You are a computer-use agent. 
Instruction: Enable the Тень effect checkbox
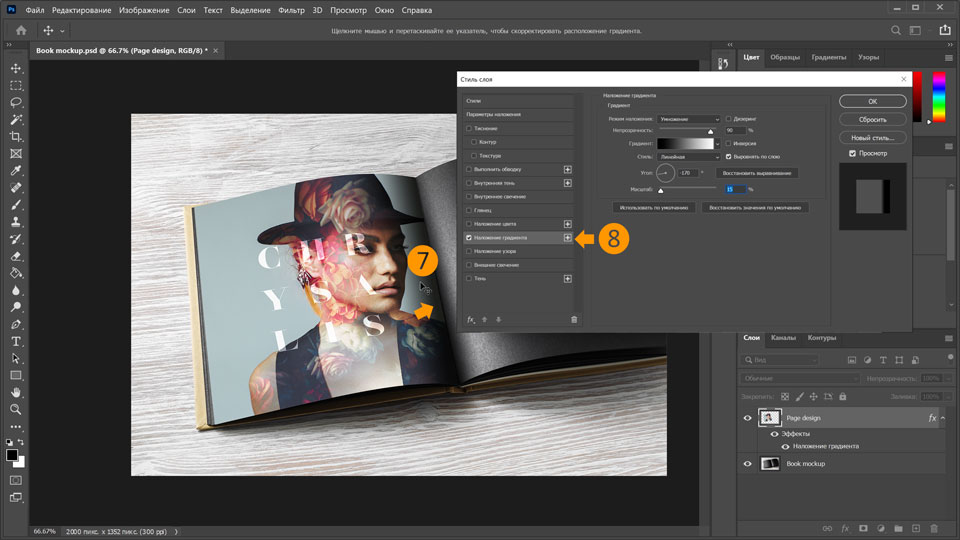469,279
